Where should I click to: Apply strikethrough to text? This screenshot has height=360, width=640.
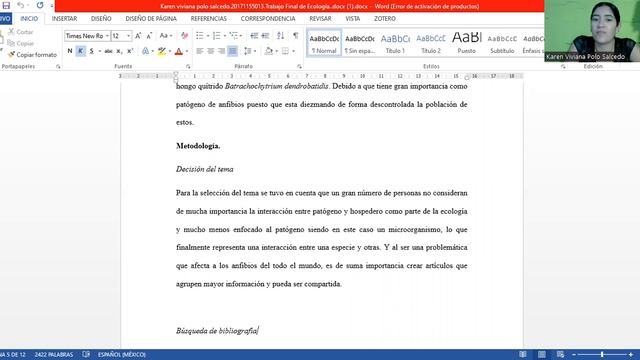(108, 51)
